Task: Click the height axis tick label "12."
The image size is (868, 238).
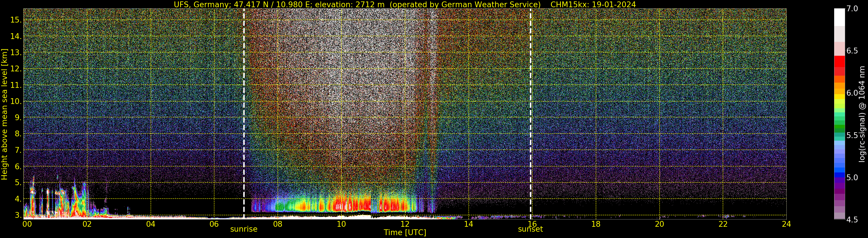Action: point(16,69)
